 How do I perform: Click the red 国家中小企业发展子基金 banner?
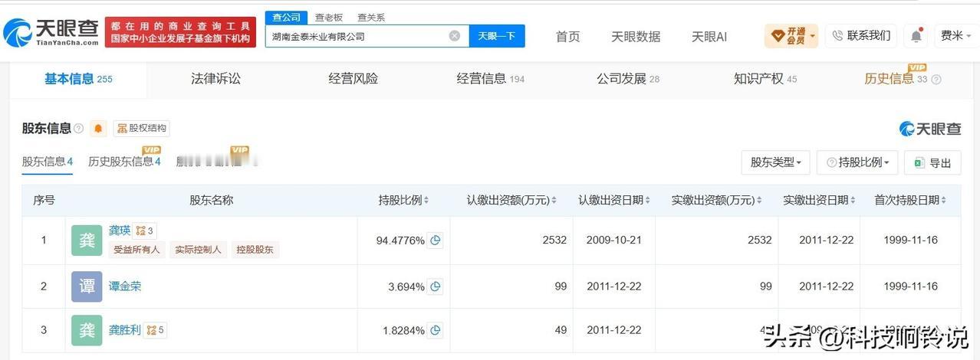[x=180, y=32]
